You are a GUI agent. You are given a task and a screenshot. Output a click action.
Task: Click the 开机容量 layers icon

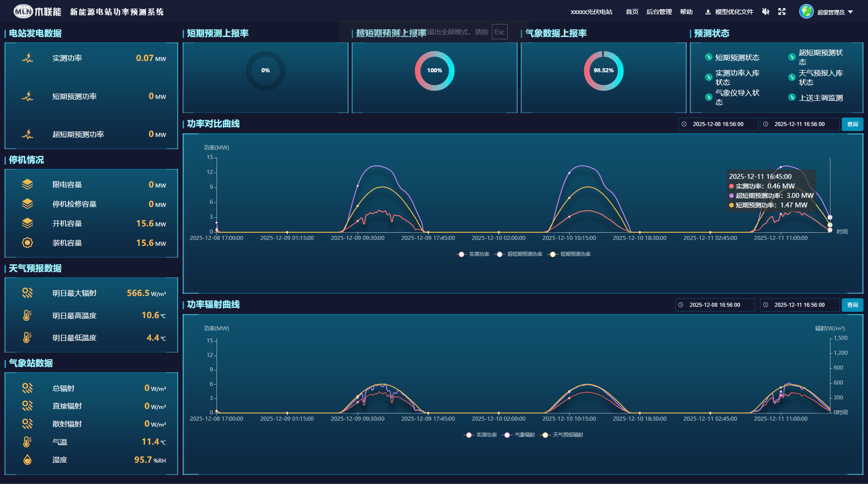28,223
